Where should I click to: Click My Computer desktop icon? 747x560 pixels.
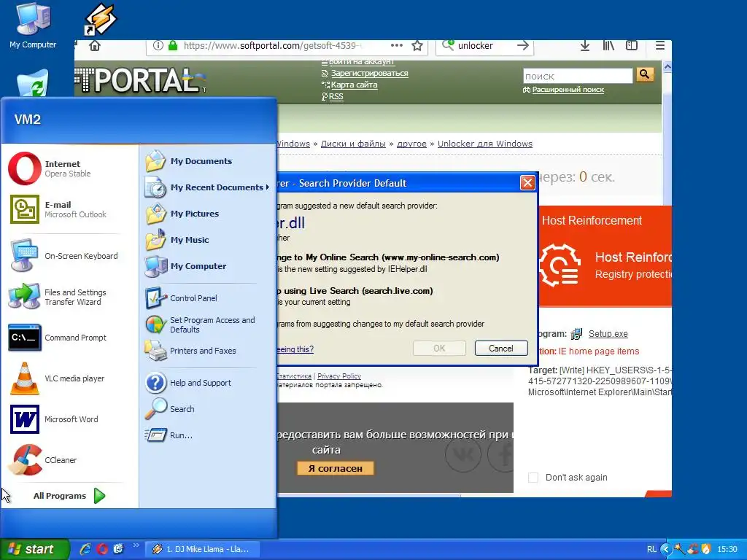coord(33,25)
